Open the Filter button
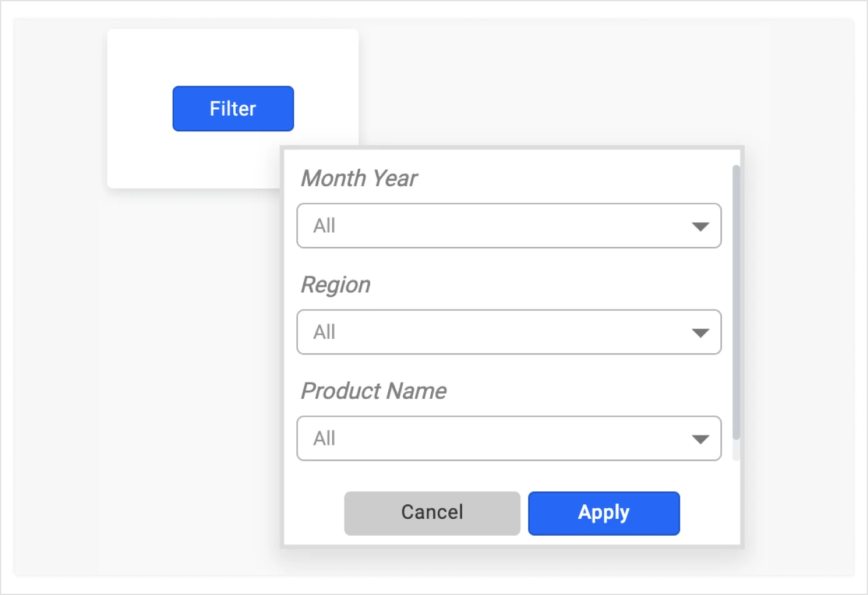This screenshot has width=868, height=595. click(x=233, y=108)
